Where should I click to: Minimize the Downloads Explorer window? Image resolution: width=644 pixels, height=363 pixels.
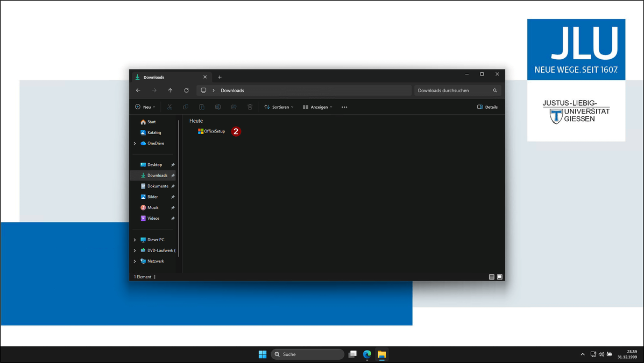(467, 74)
